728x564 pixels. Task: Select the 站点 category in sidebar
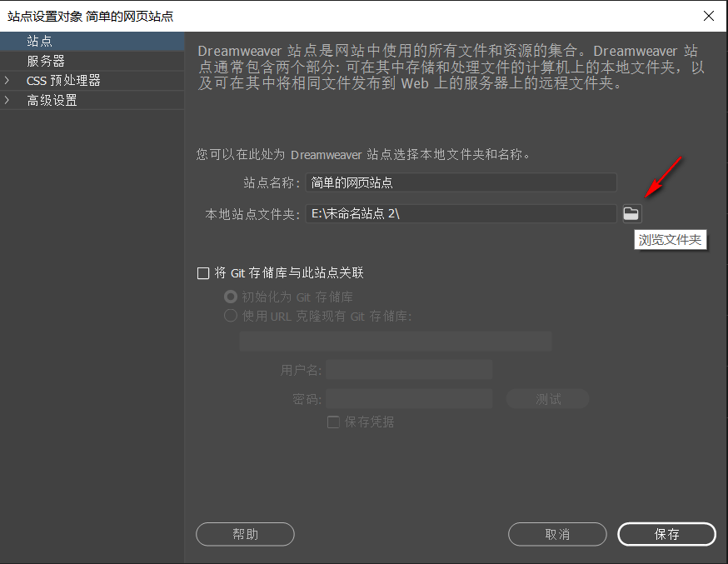pyautogui.click(x=92, y=41)
